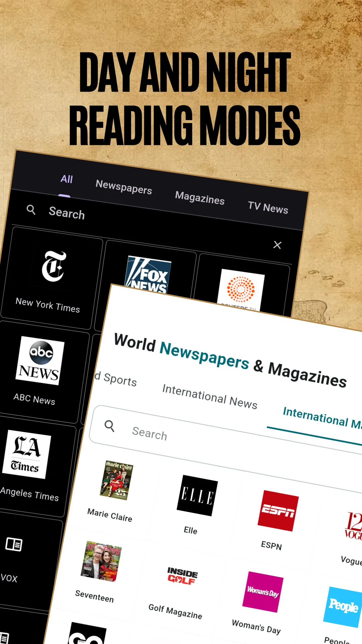Open the Inside Golf logo
Viewport: 362px width, 644px height.
182,576
